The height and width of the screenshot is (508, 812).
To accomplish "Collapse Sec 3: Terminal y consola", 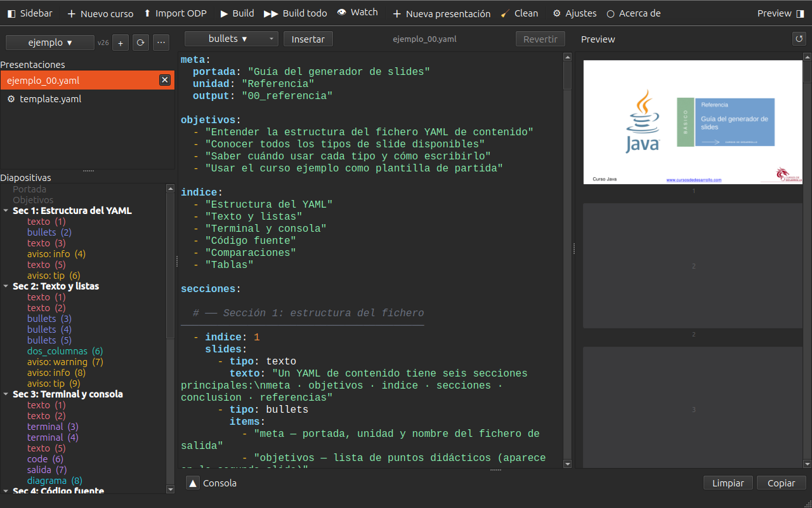I will click(x=6, y=394).
